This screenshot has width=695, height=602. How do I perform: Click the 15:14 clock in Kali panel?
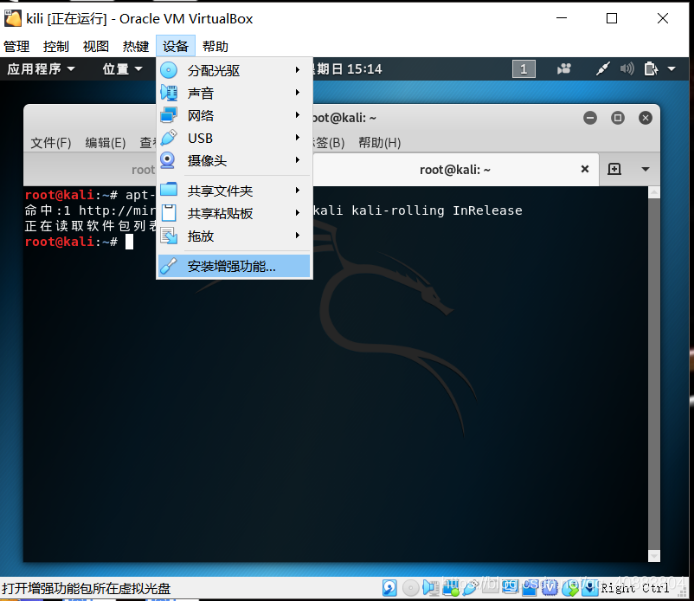click(364, 69)
